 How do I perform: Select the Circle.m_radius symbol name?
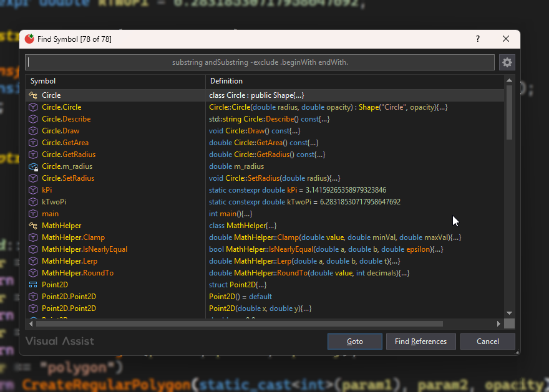[x=67, y=166]
